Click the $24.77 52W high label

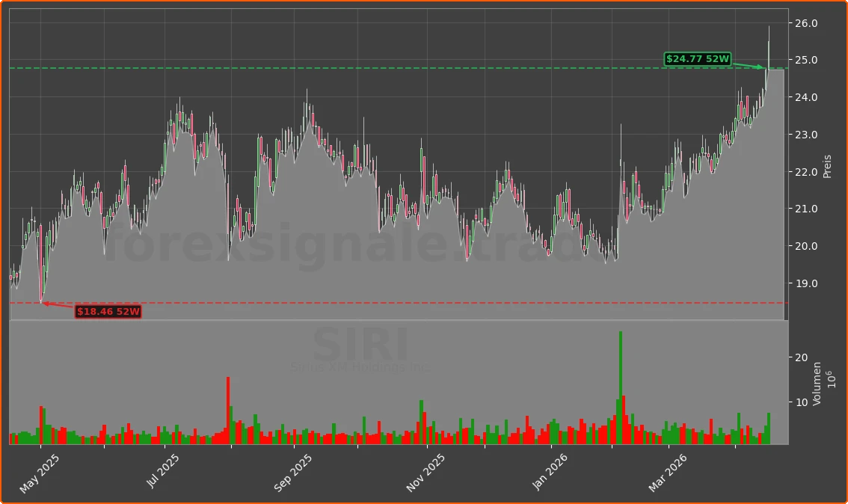tap(697, 59)
